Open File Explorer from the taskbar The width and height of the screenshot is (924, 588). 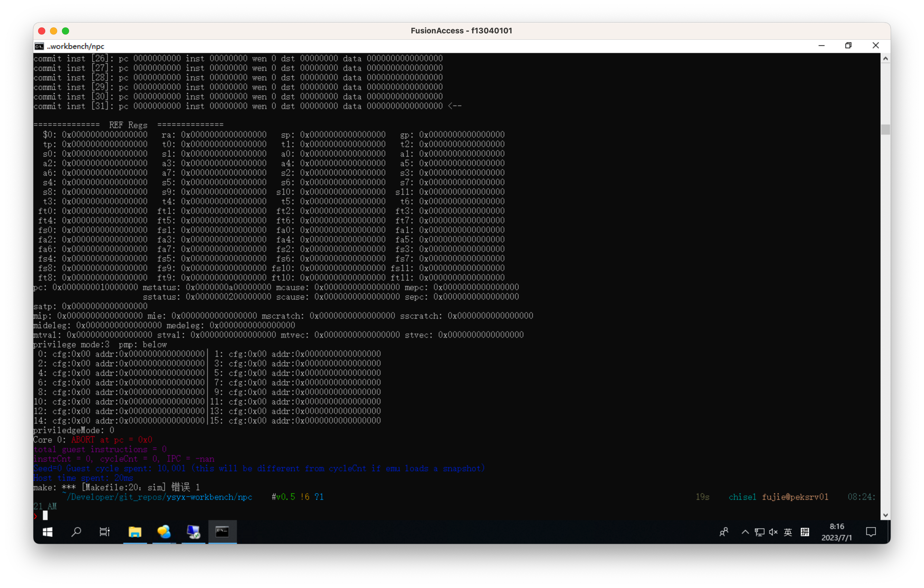click(x=135, y=532)
